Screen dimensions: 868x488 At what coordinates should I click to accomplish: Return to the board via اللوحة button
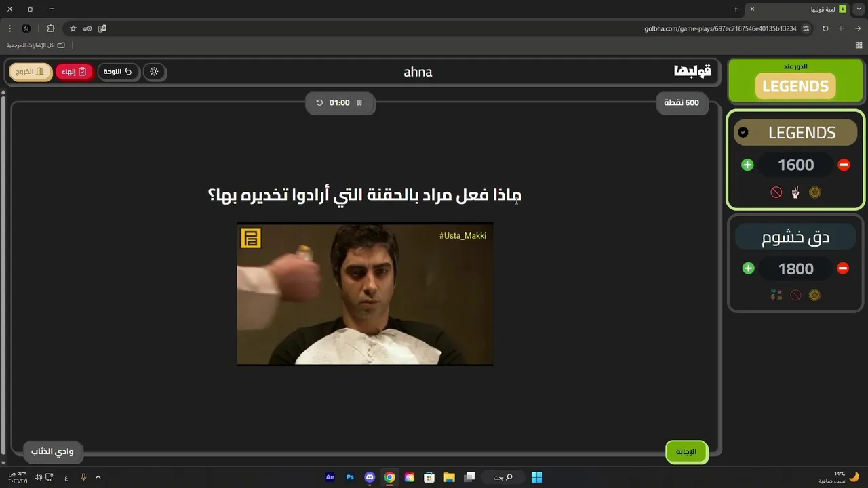[118, 72]
